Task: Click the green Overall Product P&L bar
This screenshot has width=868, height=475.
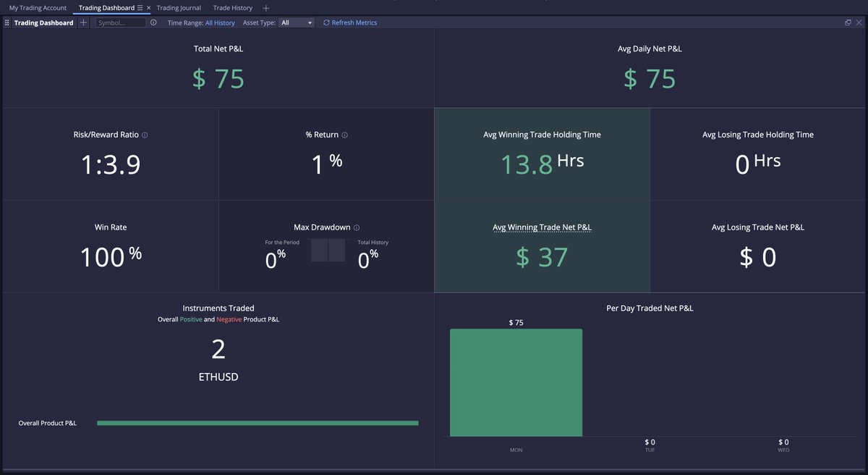Action: [258, 422]
